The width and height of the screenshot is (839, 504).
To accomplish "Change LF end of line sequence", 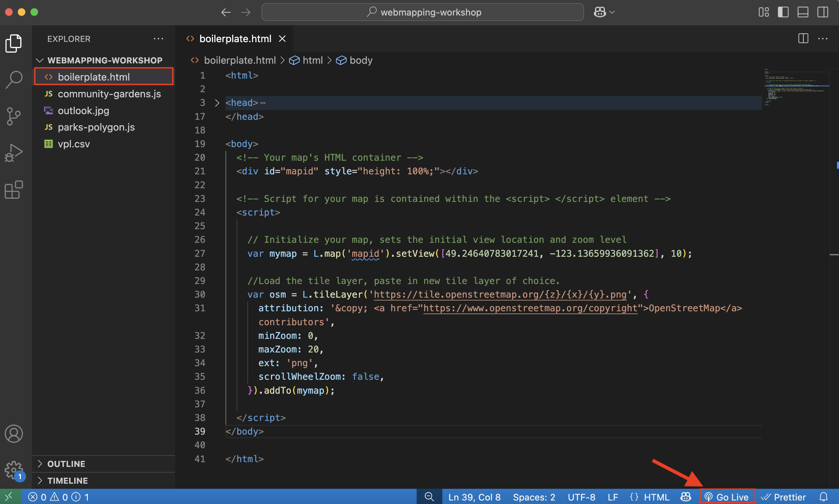I will [x=613, y=497].
